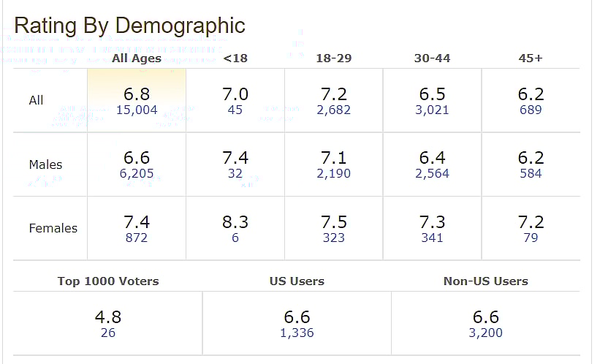Click the 15,004 all-ages vote count

click(x=137, y=110)
